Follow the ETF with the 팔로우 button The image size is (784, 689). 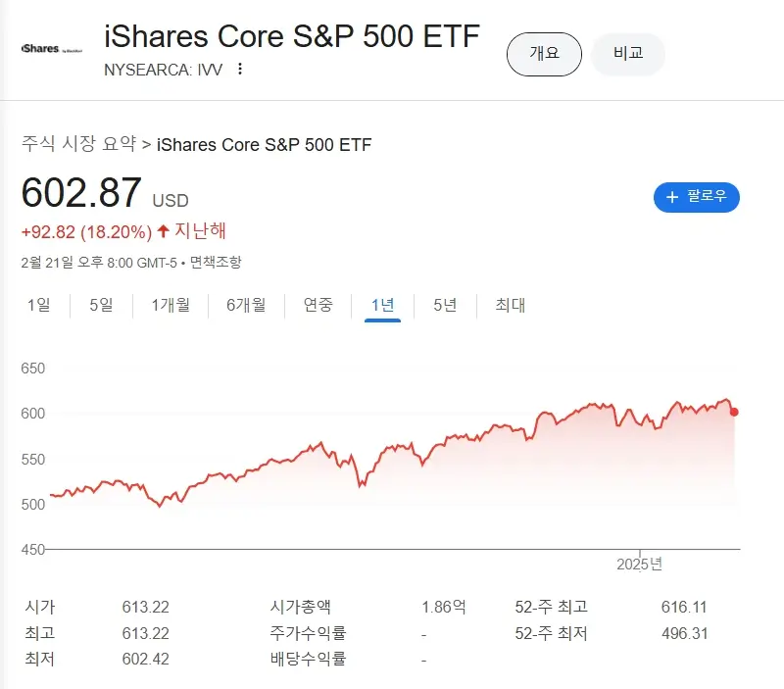pyautogui.click(x=696, y=197)
